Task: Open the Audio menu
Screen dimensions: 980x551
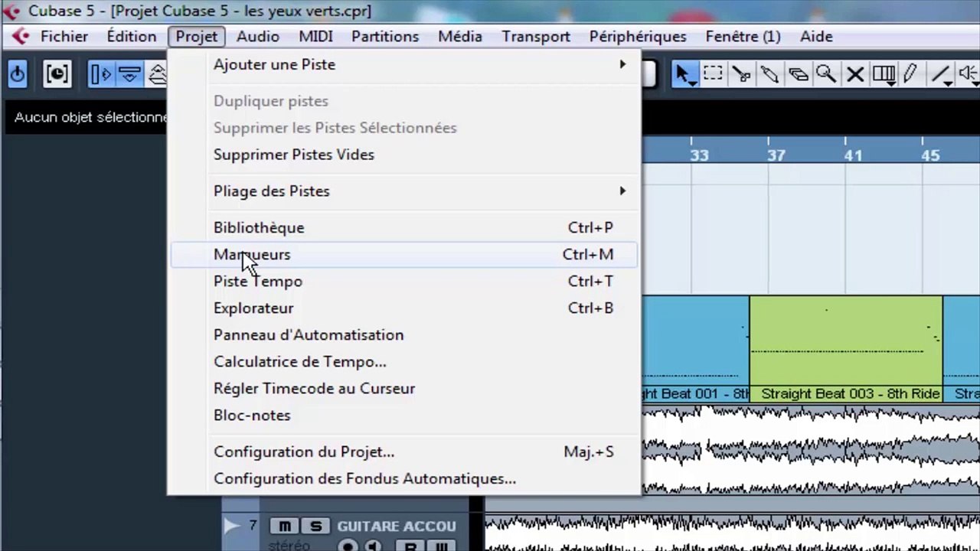Action: click(258, 36)
